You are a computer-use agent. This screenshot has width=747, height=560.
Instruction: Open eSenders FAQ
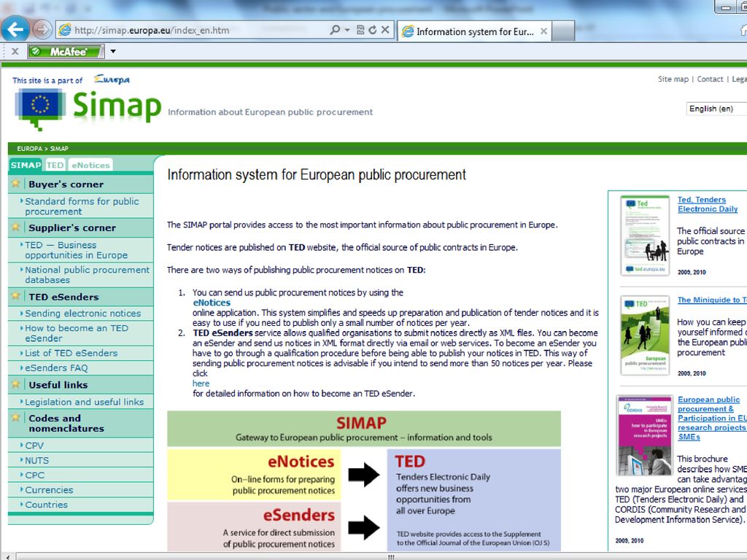click(56, 367)
